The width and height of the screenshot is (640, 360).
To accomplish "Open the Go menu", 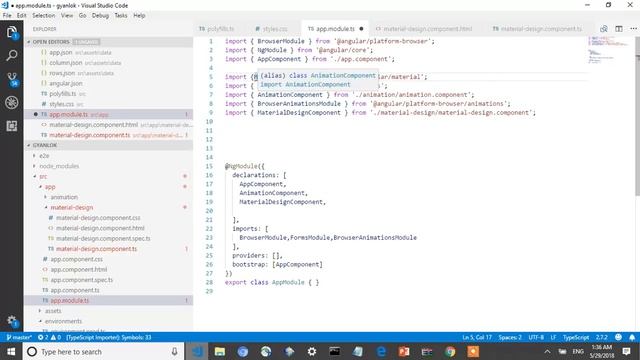I will point(82,15).
